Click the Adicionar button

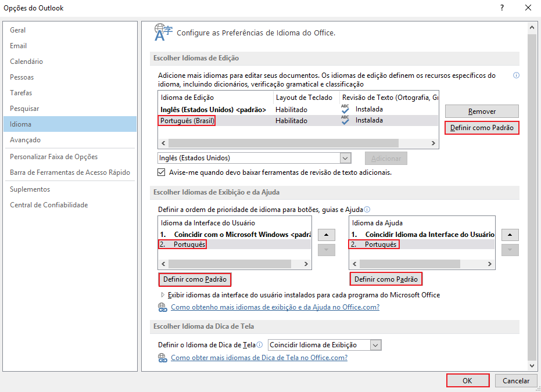pyautogui.click(x=386, y=158)
